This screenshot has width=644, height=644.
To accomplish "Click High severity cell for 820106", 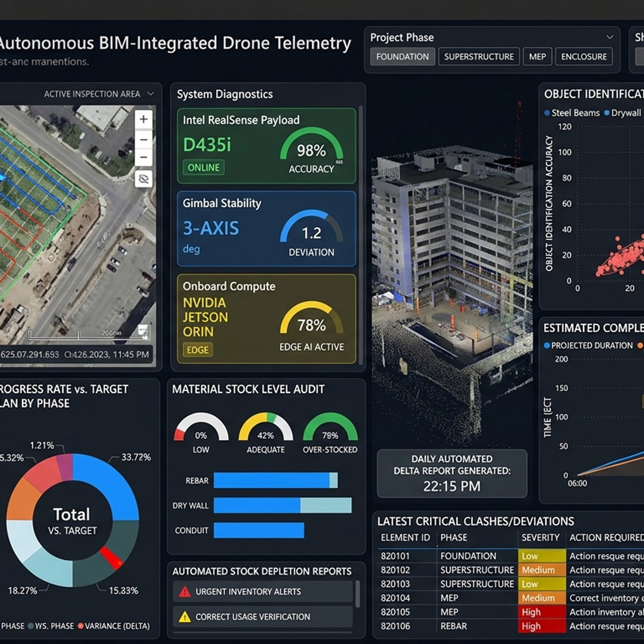I will (542, 626).
